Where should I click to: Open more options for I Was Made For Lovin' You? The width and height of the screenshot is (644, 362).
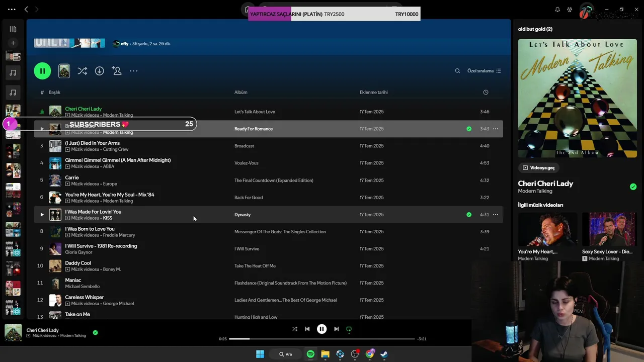click(496, 215)
